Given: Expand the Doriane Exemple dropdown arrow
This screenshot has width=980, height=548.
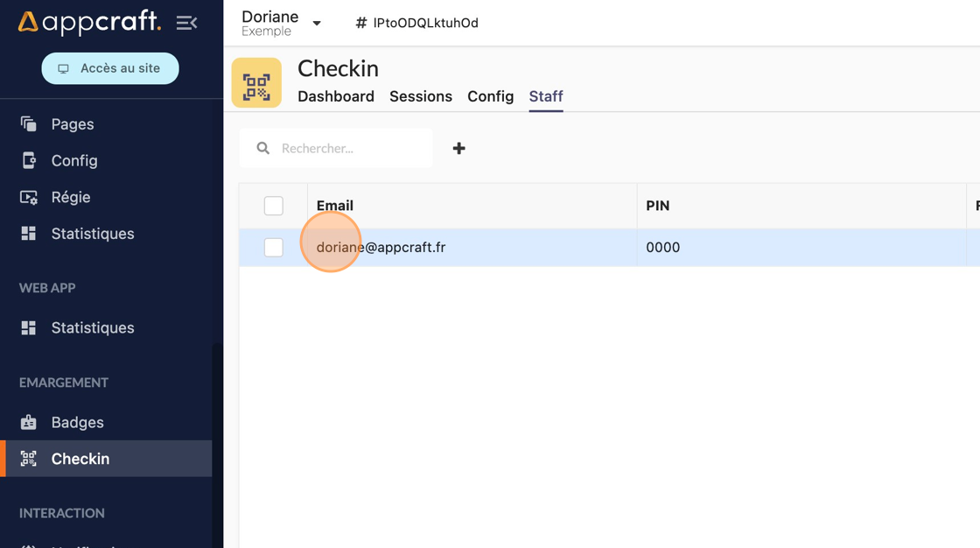Looking at the screenshot, I should pyautogui.click(x=317, y=24).
